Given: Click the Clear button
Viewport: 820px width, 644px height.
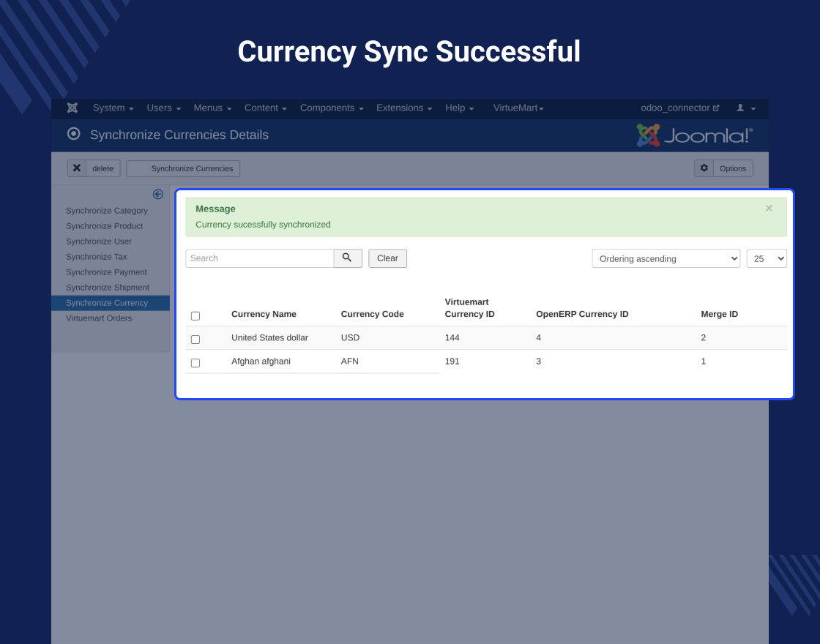Looking at the screenshot, I should pyautogui.click(x=387, y=258).
